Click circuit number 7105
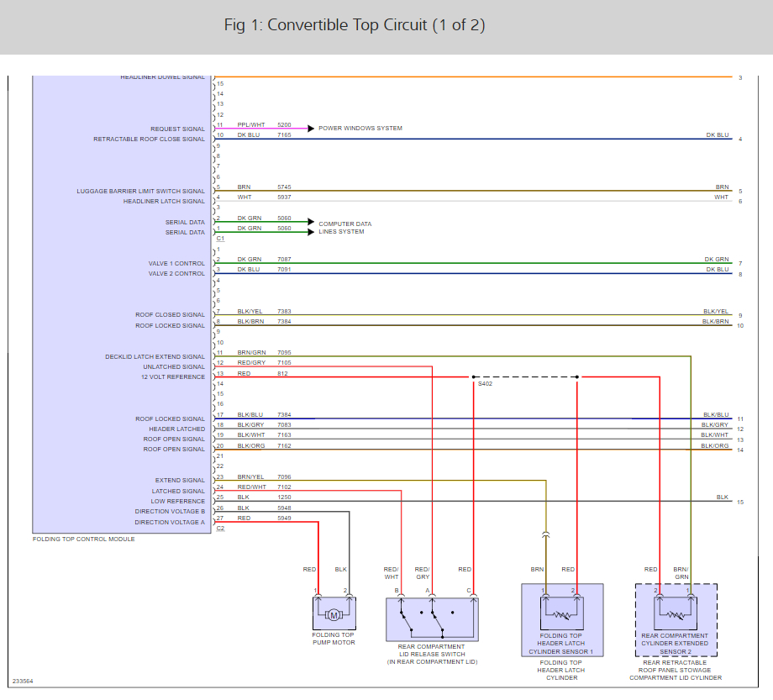 [285, 363]
